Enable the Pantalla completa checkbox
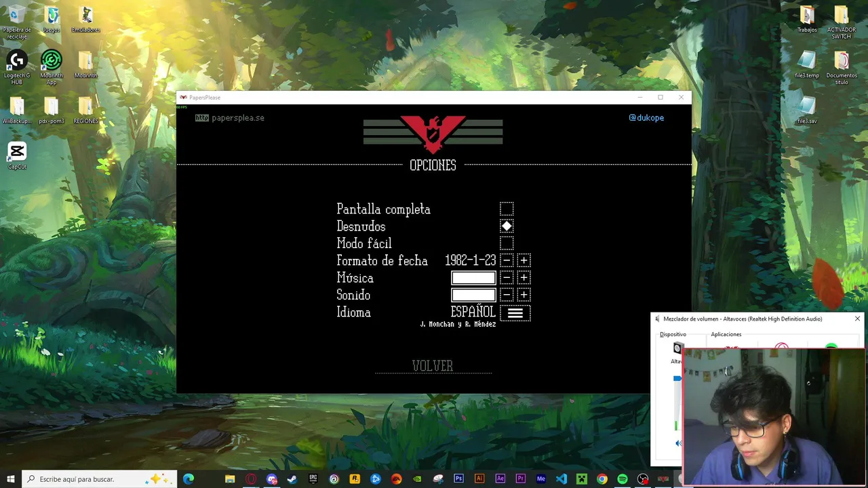This screenshot has width=868, height=488. pos(507,209)
